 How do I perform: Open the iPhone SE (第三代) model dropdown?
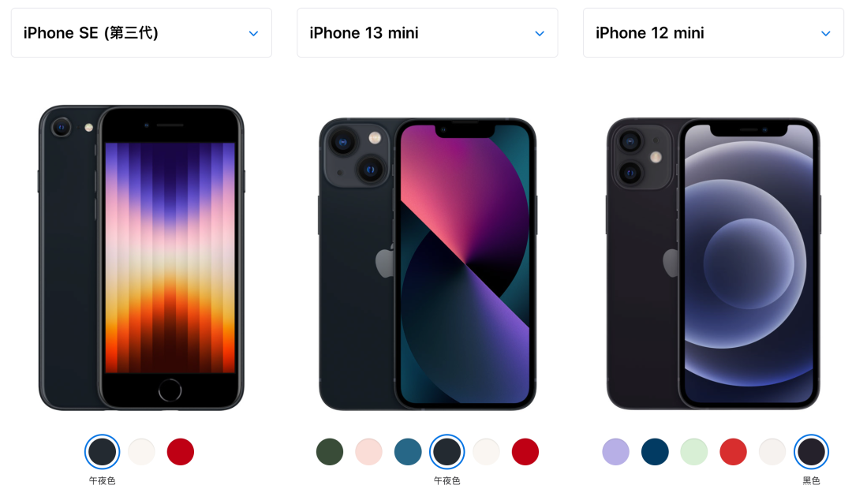pyautogui.click(x=141, y=32)
